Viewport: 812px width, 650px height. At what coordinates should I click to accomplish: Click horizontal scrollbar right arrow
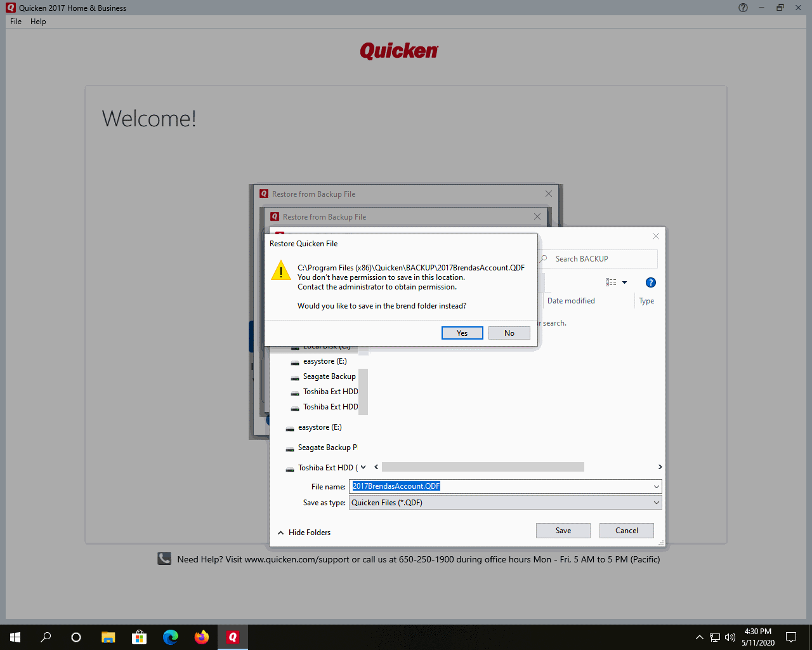click(x=660, y=467)
